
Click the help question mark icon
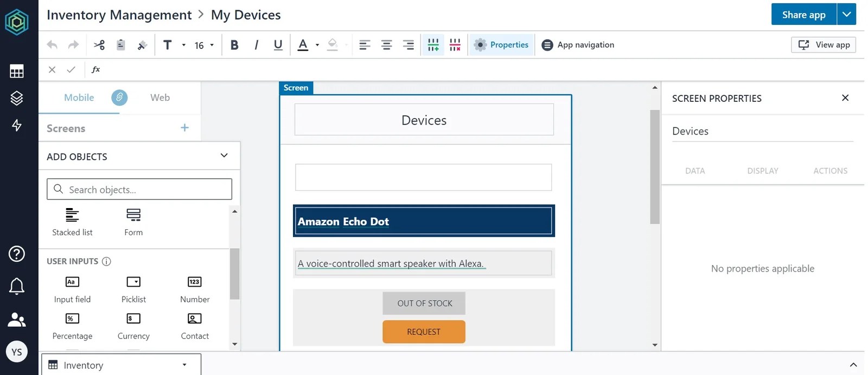tap(17, 254)
